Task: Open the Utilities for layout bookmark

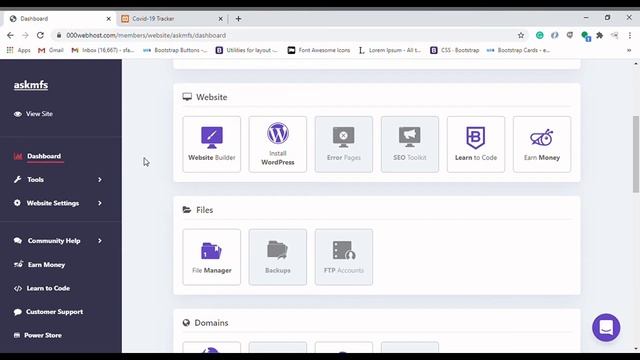Action: coord(247,50)
